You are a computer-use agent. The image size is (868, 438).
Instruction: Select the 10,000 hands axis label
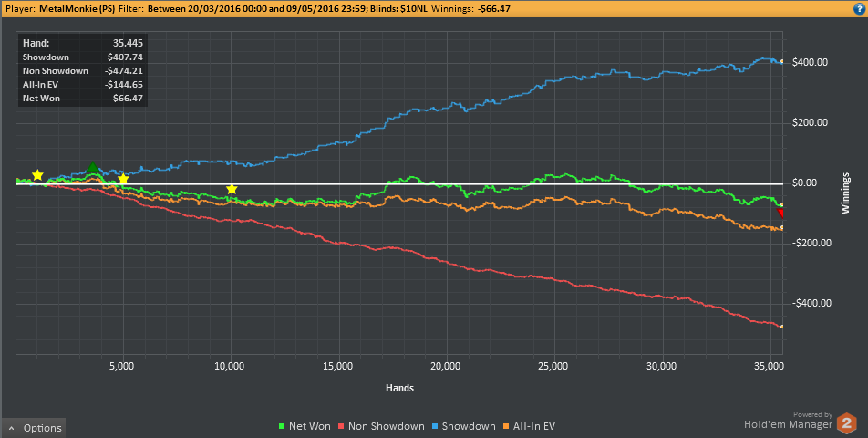tap(229, 367)
